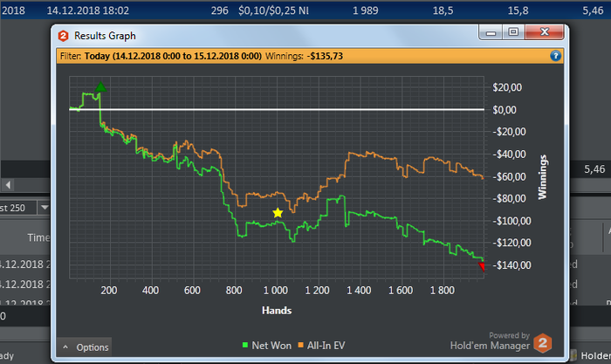Click the Winnings vertical axis label

click(542, 177)
